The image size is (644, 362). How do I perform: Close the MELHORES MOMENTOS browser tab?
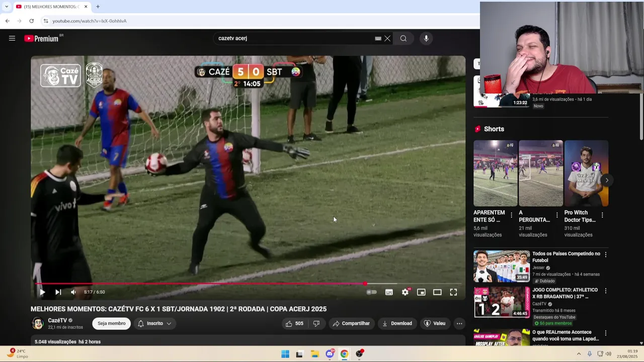pyautogui.click(x=86, y=7)
